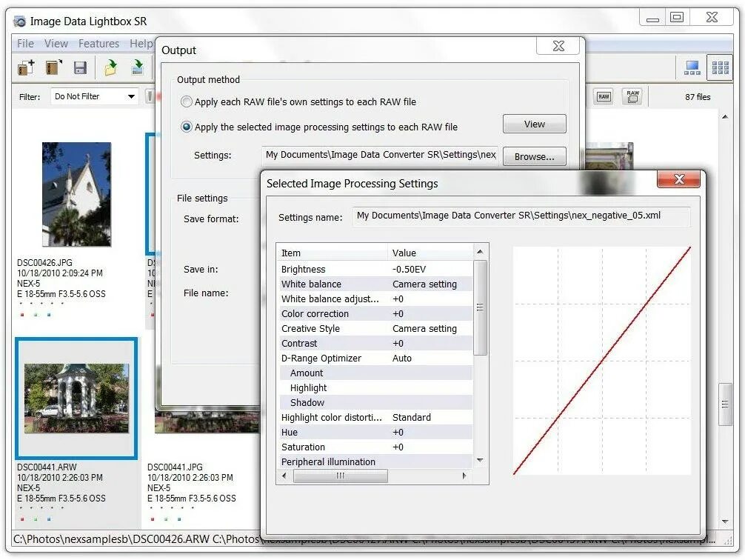Click the -0.50EV brightness value
This screenshot has width=745, height=560.
pyautogui.click(x=409, y=269)
